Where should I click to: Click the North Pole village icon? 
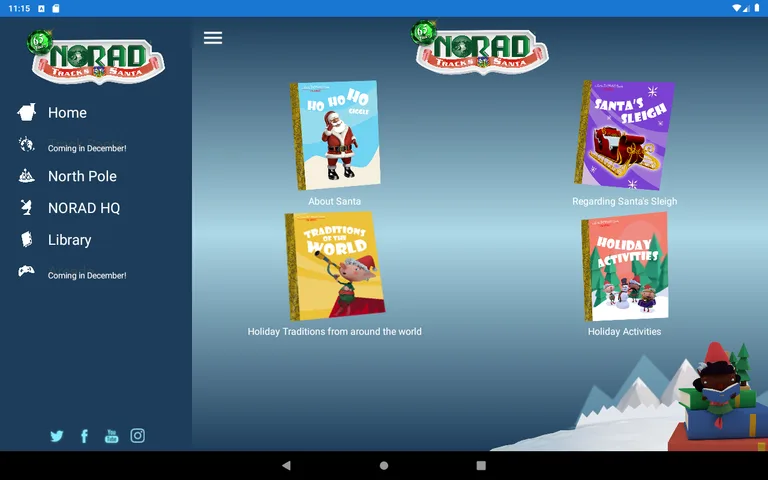(x=26, y=176)
